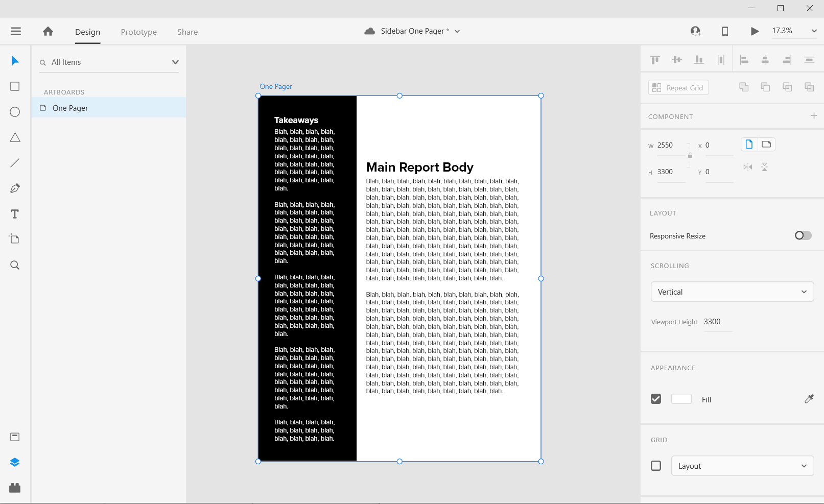Viewport: 824px width, 504px height.
Task: Uncheck the Fill appearance checkbox
Action: [x=656, y=399]
